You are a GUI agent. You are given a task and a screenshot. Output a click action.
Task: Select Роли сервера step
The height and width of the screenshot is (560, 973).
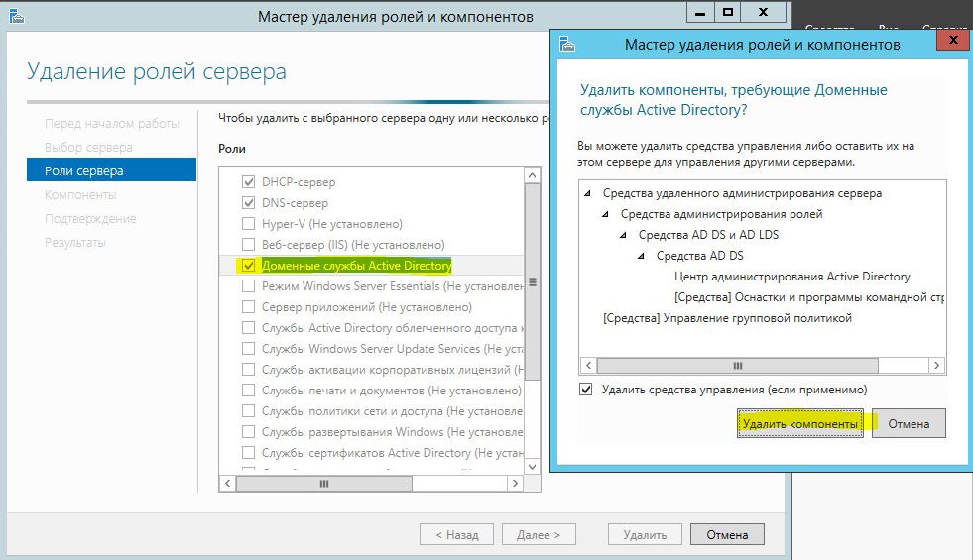coord(111,170)
